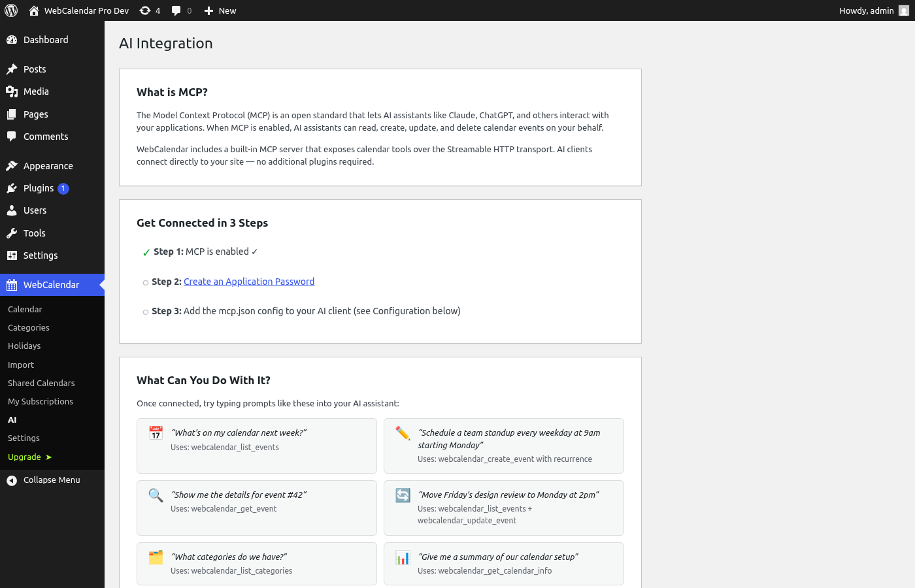Click the WebCalendar calendar icon in sidebar
Viewport: 915px width, 588px height.
[12, 285]
